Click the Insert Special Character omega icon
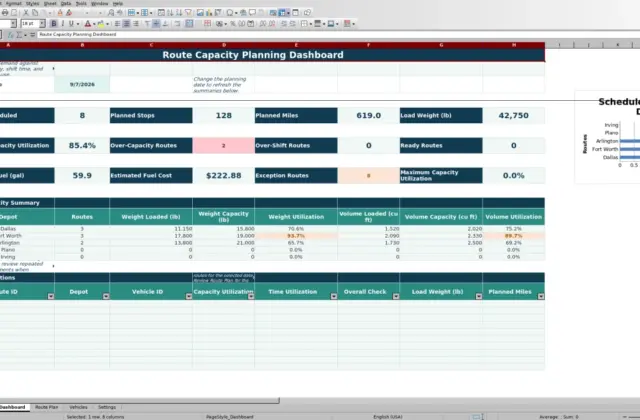640x420 pixels. tap(230, 13)
